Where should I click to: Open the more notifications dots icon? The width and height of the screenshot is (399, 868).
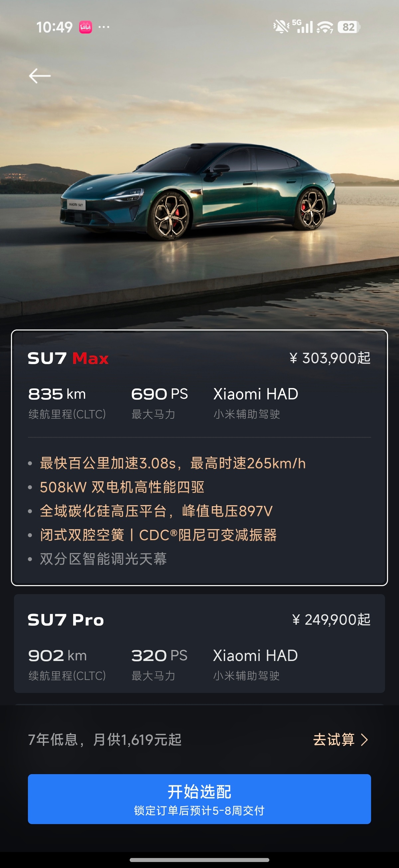pyautogui.click(x=104, y=27)
